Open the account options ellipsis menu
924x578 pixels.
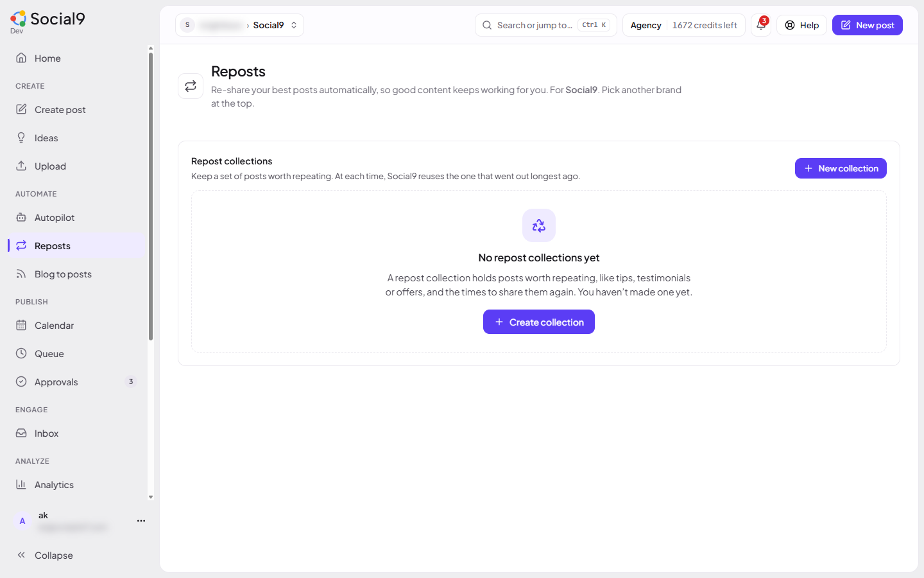(141, 521)
